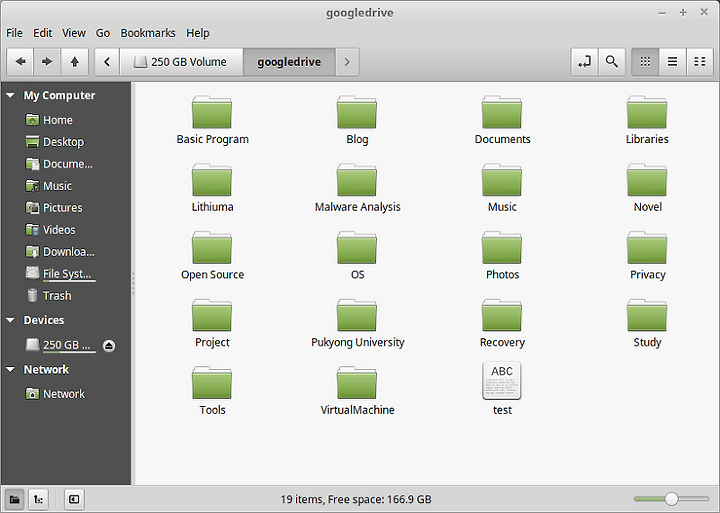Select the Photos folder
The image size is (720, 513).
[502, 256]
